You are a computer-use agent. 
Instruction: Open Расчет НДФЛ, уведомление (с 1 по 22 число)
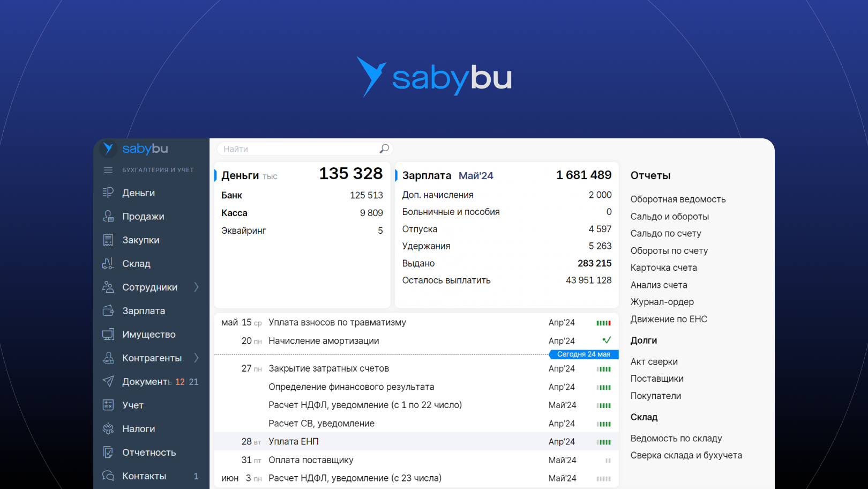click(x=365, y=405)
